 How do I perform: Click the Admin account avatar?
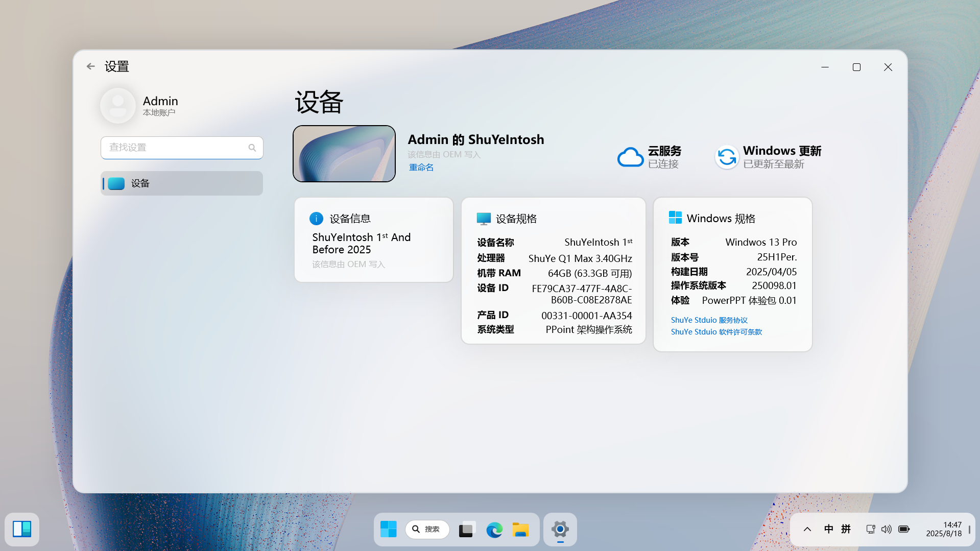coord(118,106)
